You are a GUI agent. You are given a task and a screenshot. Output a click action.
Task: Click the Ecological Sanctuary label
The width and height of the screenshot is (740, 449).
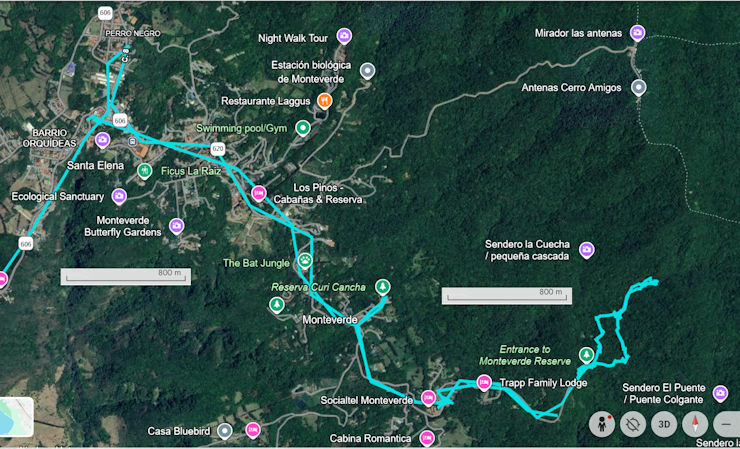[58, 196]
